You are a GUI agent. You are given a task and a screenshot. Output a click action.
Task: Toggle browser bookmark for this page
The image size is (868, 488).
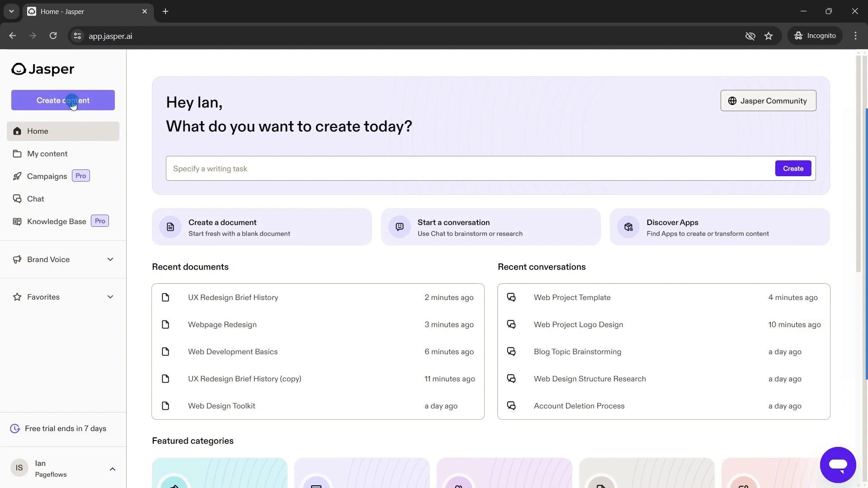click(x=769, y=35)
